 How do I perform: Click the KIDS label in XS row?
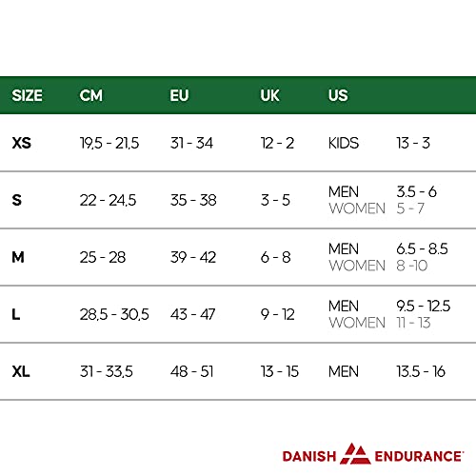click(x=344, y=143)
